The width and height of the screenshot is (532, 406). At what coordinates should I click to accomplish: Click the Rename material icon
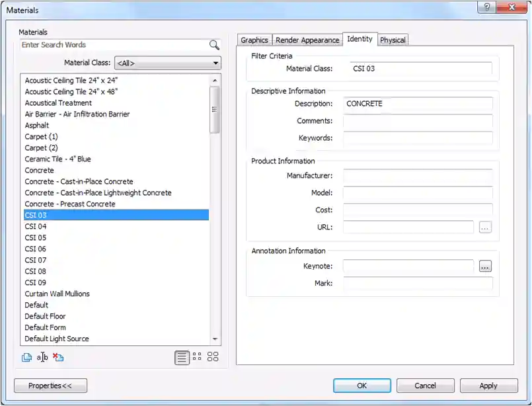coord(42,358)
